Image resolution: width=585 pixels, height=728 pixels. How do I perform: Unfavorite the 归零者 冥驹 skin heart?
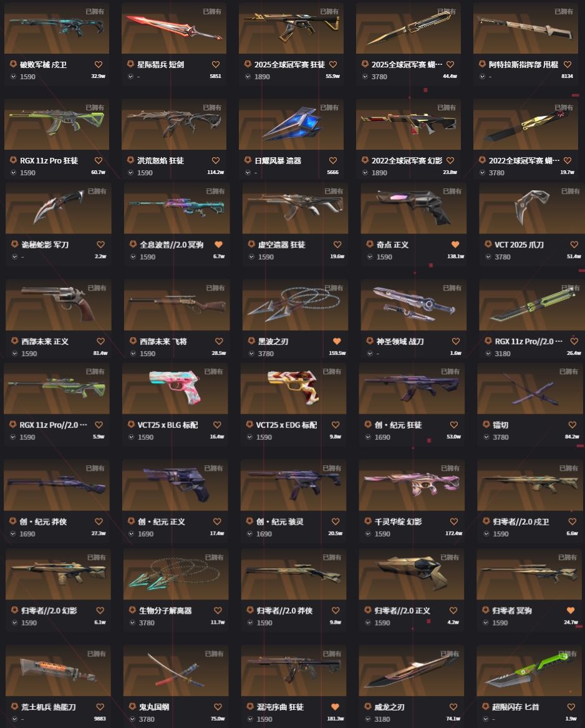(x=571, y=610)
